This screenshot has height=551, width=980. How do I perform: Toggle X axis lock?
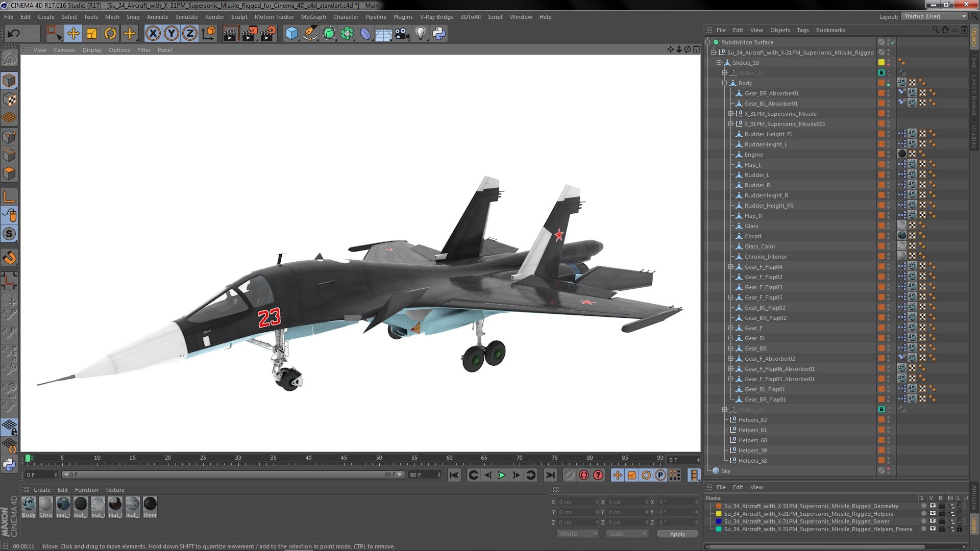click(153, 34)
